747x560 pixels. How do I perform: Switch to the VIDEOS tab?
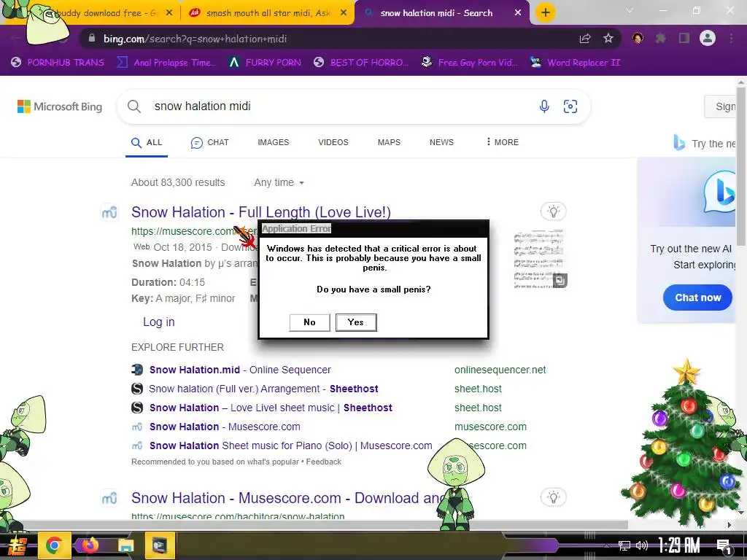click(x=333, y=142)
